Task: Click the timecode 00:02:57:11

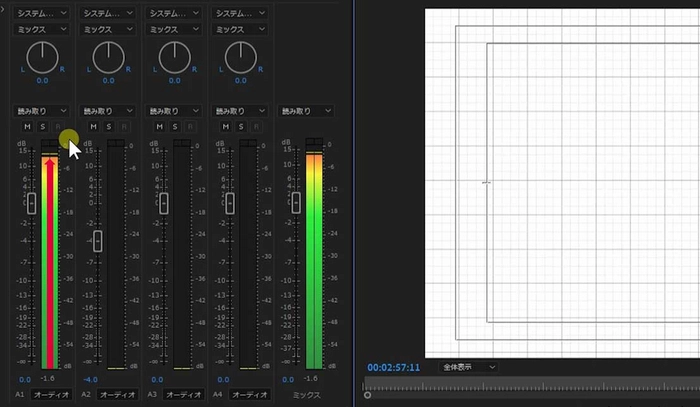Action: coord(393,367)
